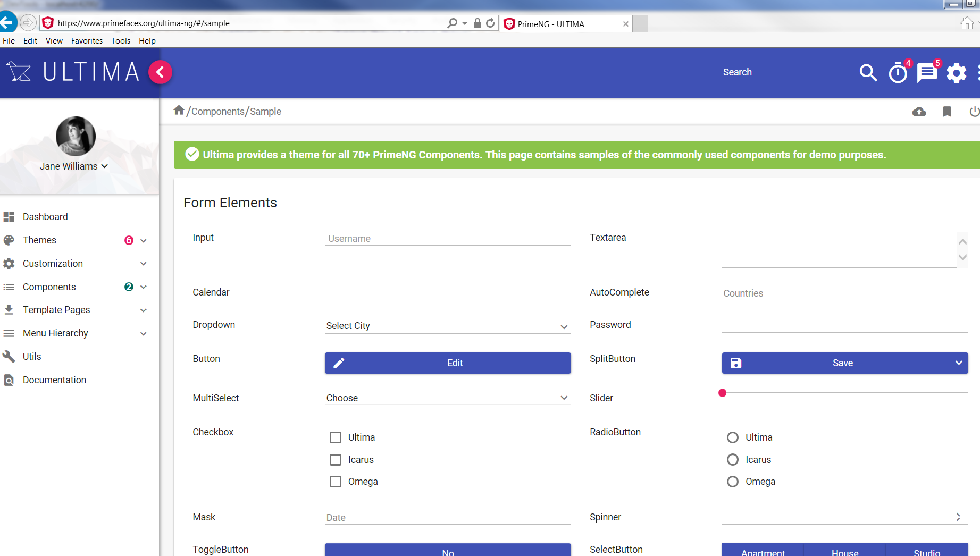Click the Date mask input field
The width and height of the screenshot is (980, 556).
(x=448, y=518)
